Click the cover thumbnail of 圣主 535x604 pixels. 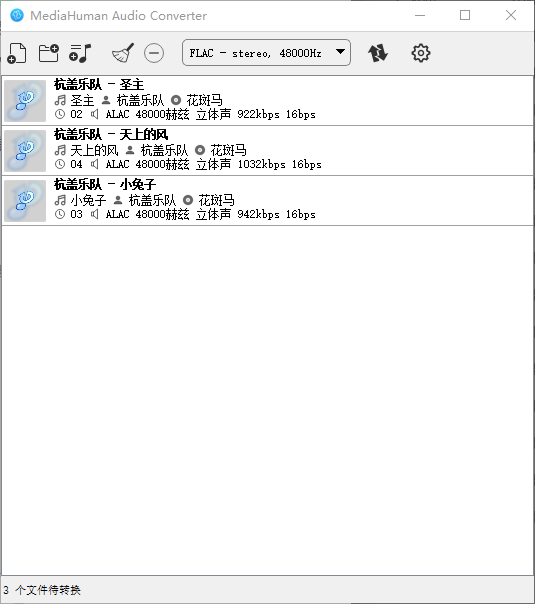pos(25,101)
